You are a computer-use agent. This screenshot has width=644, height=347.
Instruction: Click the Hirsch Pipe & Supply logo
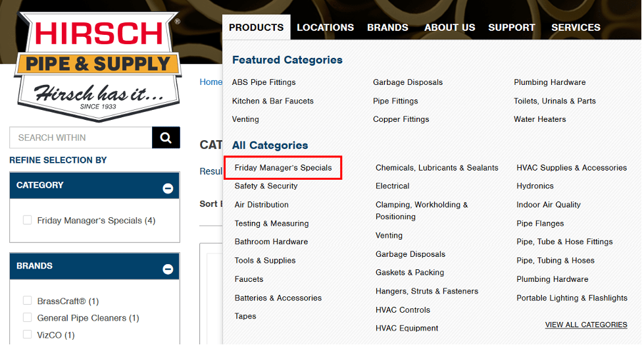point(98,66)
